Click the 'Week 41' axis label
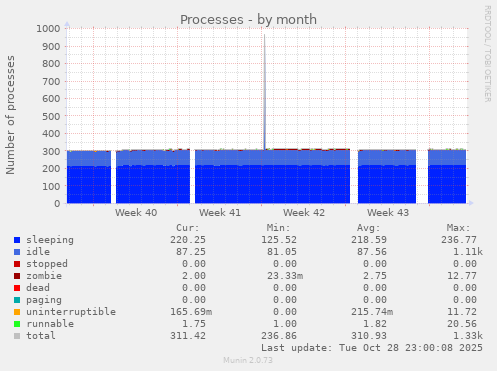 click(x=220, y=213)
